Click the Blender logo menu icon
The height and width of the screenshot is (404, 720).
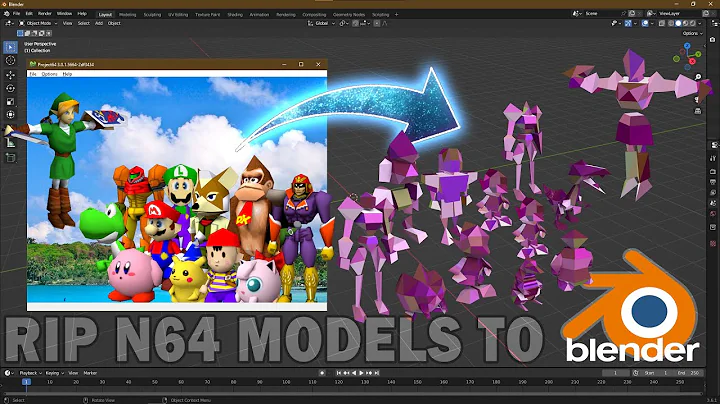click(x=6, y=14)
